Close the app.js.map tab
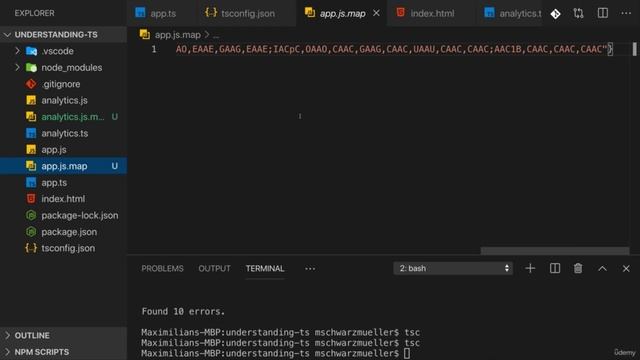The height and width of the screenshot is (360, 640). coord(376,13)
